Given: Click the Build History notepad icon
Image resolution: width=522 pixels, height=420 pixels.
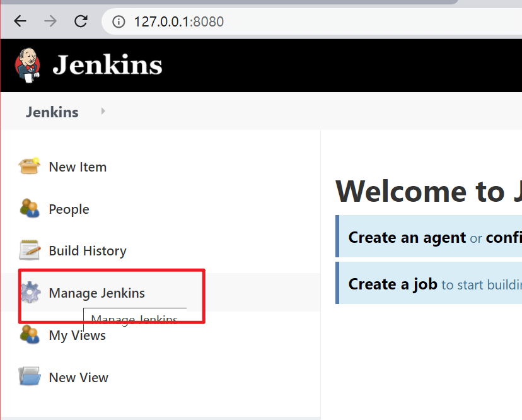Looking at the screenshot, I should (30, 250).
